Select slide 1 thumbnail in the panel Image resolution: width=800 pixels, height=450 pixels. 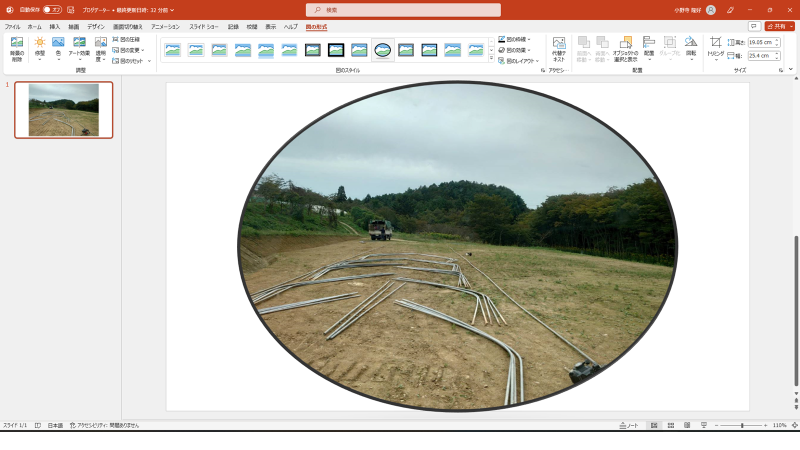point(64,110)
